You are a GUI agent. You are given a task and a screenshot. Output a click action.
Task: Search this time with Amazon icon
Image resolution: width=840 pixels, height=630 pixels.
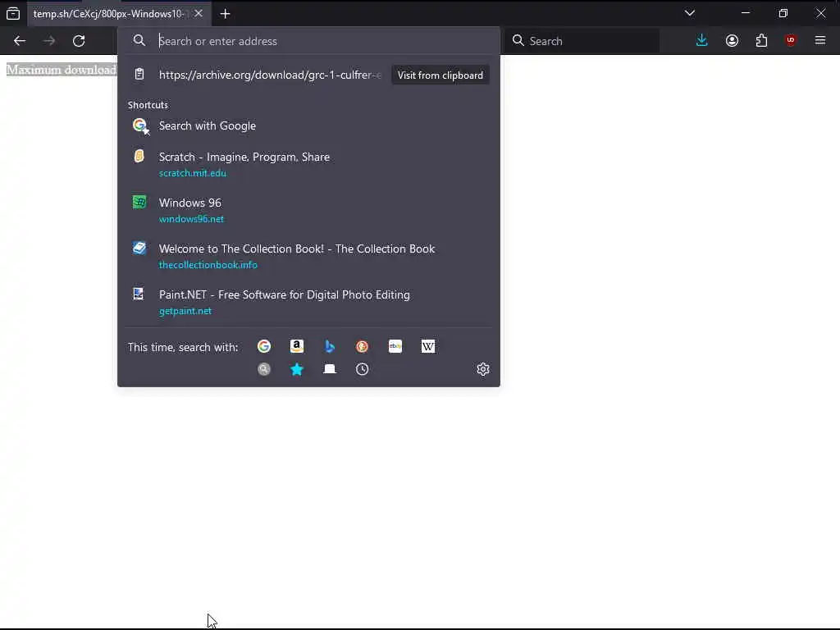pyautogui.click(x=297, y=346)
